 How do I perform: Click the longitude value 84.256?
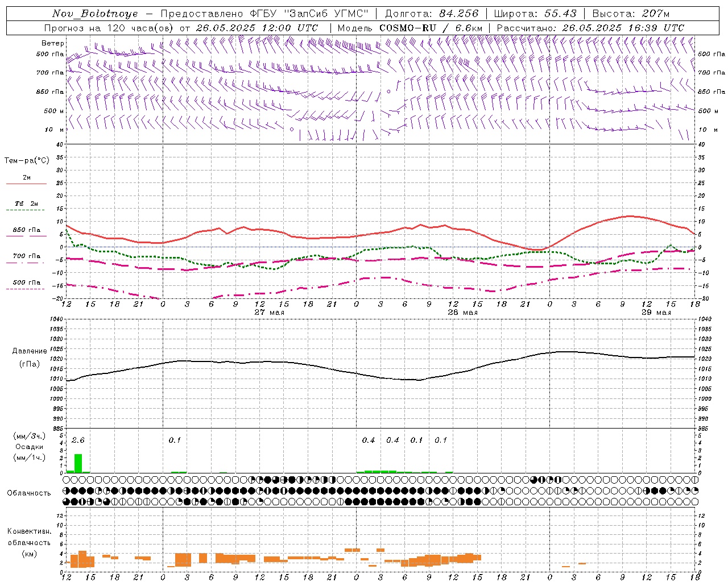coord(459,14)
